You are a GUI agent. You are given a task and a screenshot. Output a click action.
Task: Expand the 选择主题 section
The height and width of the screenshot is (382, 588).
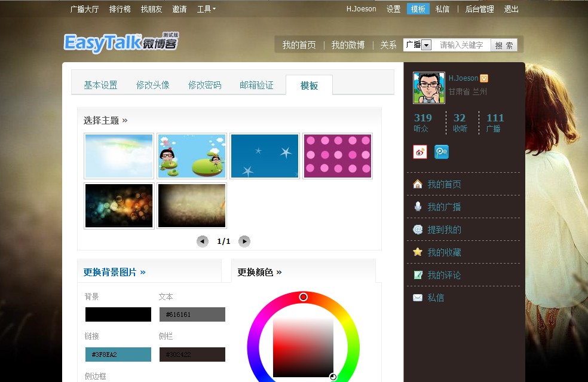point(106,120)
